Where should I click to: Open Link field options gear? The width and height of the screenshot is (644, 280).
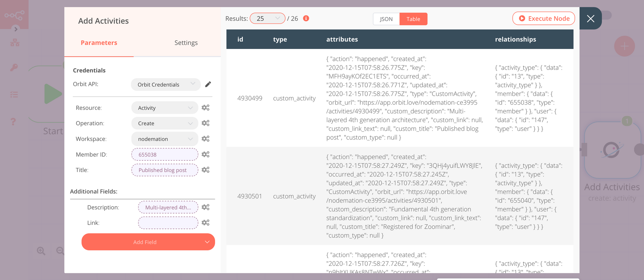(205, 223)
